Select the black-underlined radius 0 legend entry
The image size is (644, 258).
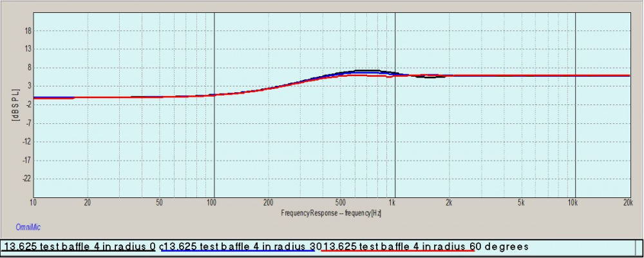[80, 246]
